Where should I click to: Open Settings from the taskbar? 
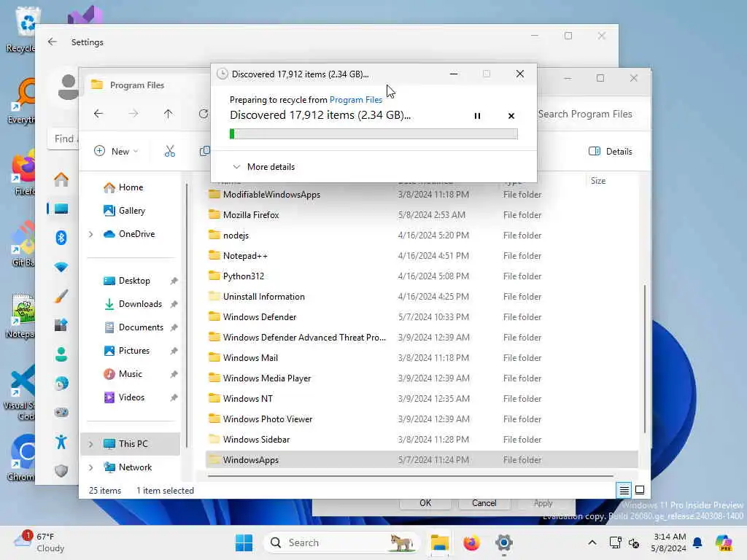click(503, 542)
